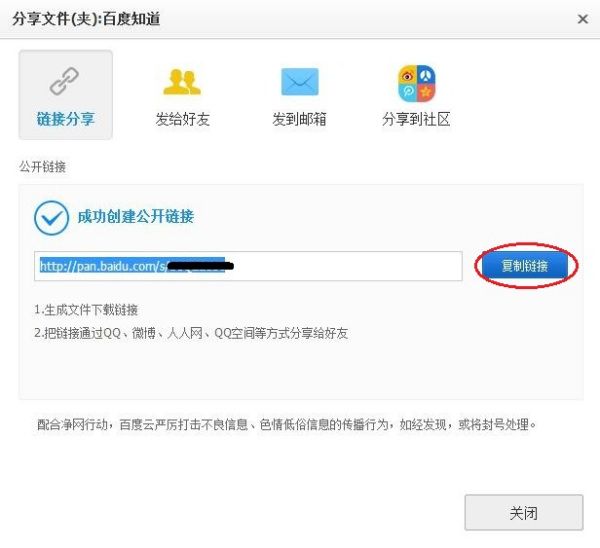Select the yellow friends icon

point(182,82)
